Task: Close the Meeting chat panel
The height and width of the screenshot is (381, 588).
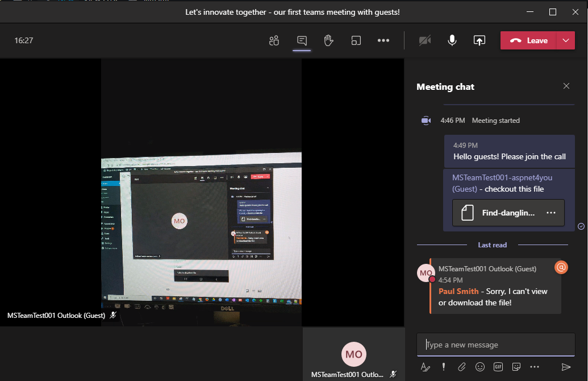Action: [x=566, y=86]
